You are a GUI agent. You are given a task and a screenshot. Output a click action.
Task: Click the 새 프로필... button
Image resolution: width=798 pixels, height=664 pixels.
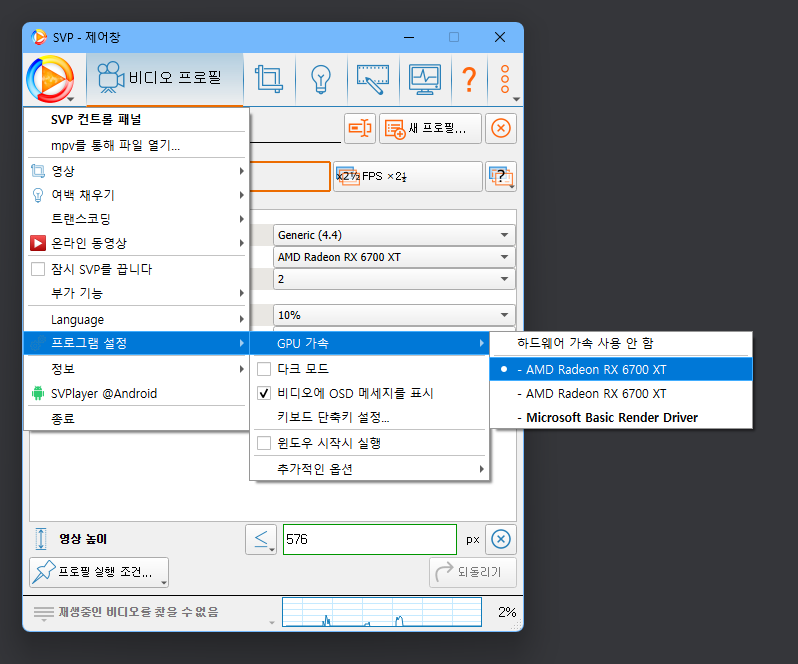tap(430, 128)
